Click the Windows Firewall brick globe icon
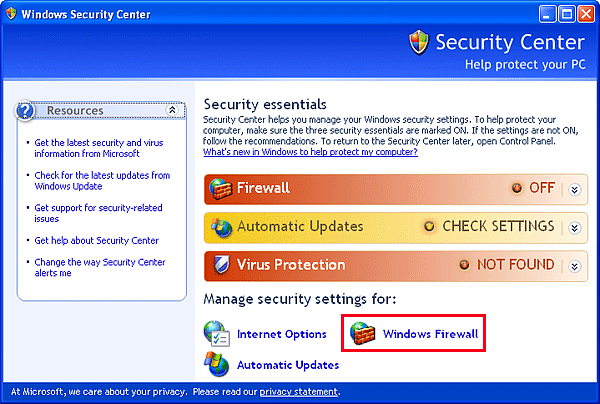This screenshot has height=404, width=600. click(363, 333)
